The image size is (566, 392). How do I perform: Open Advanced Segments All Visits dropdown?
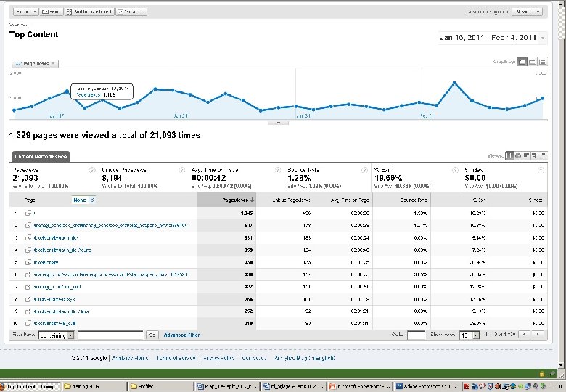[x=528, y=12]
